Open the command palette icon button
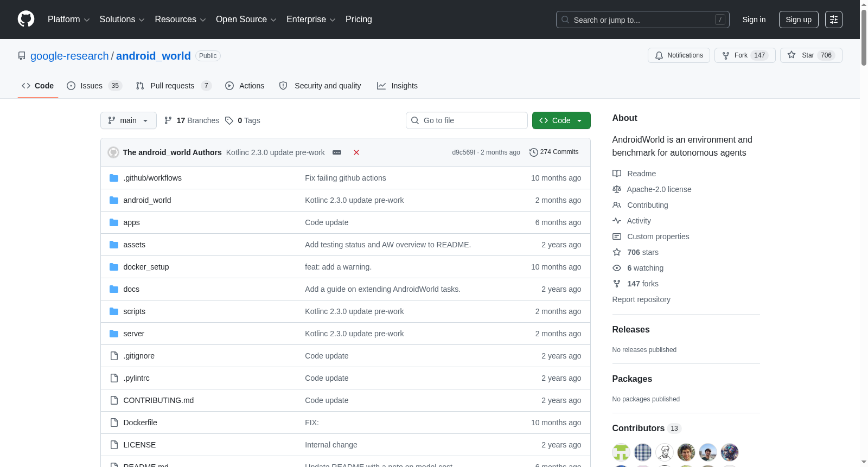 tap(834, 20)
